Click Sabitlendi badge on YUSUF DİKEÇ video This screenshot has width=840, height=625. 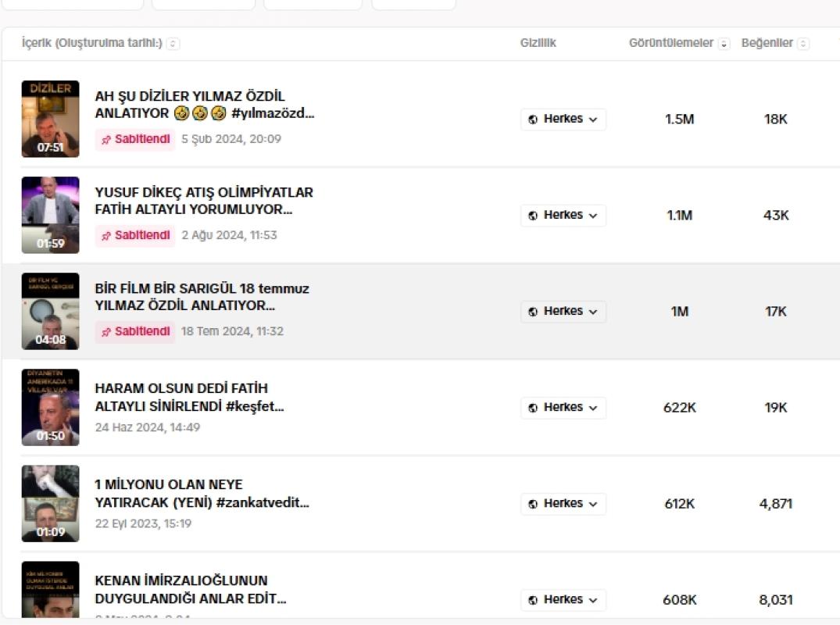[135, 236]
